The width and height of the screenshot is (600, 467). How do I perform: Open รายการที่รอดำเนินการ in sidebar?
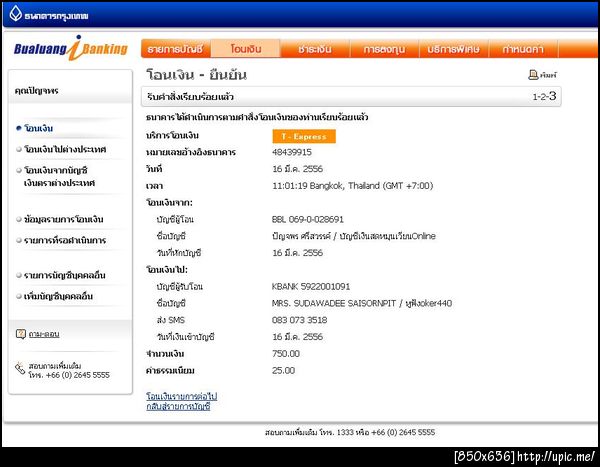(x=65, y=240)
